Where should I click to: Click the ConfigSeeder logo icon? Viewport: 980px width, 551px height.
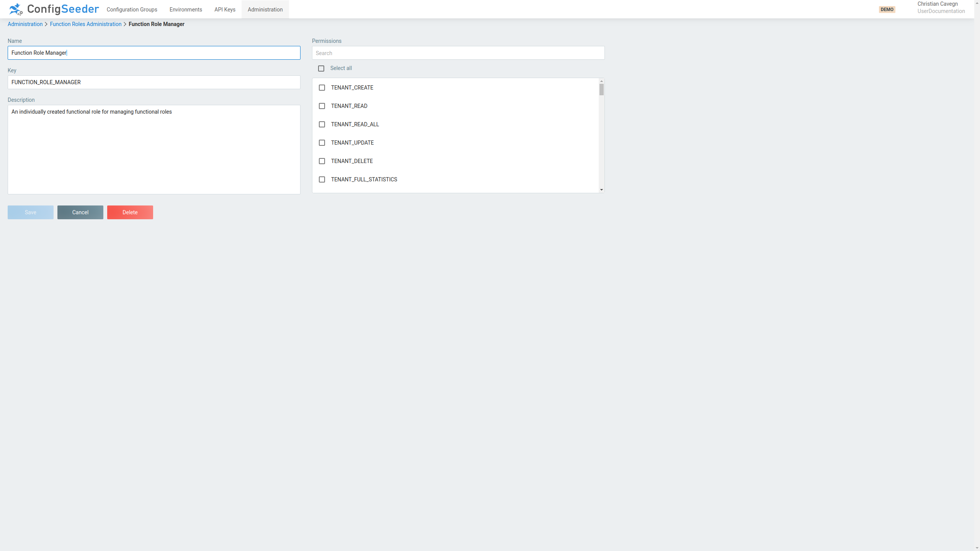click(16, 9)
